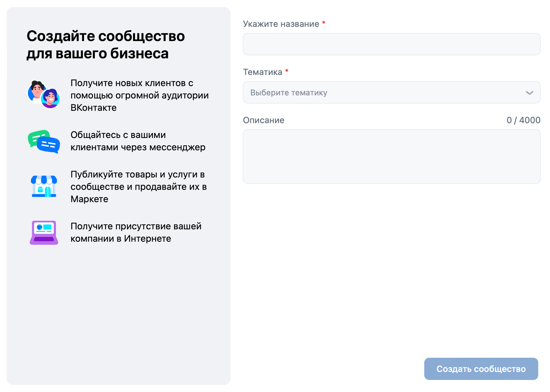Click the text about chatting via messenger
550x392 pixels.
point(138,141)
